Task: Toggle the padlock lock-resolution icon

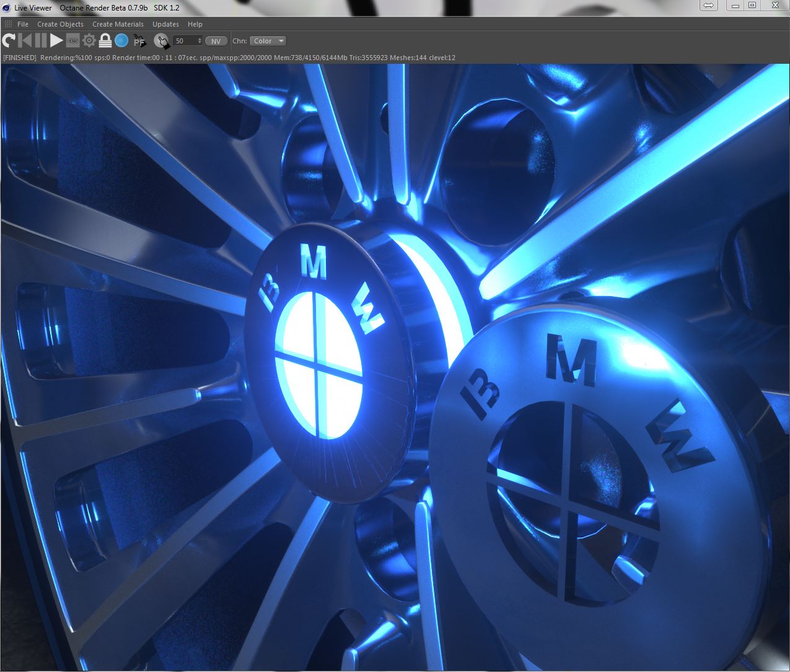Action: (105, 41)
